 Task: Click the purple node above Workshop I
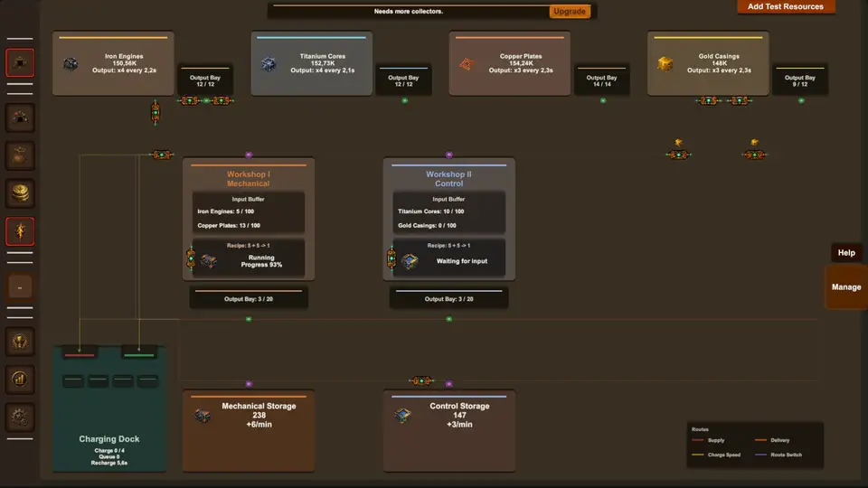tap(249, 155)
